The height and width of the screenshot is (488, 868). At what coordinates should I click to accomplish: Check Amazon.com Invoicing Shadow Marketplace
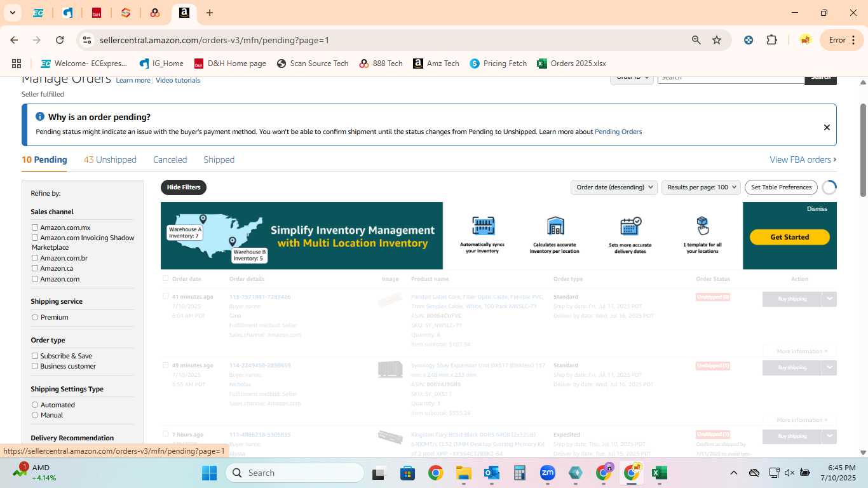point(35,238)
